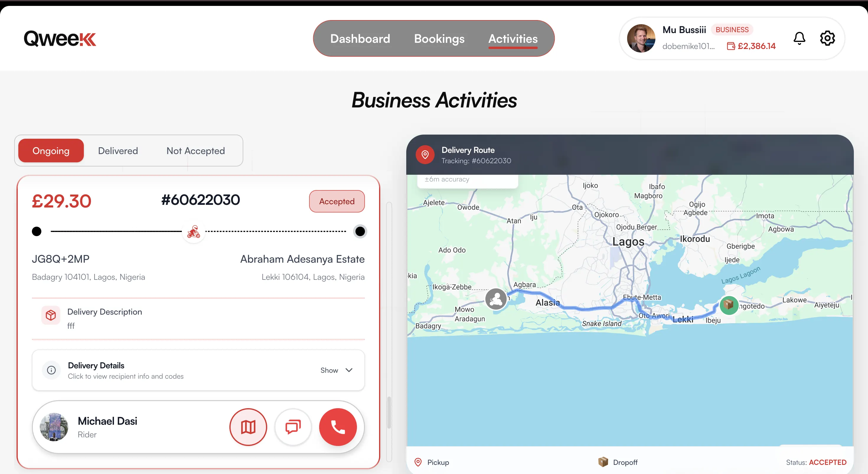Image resolution: width=868 pixels, height=474 pixels.
Task: Click the Delivery Description package icon
Action: pos(51,315)
